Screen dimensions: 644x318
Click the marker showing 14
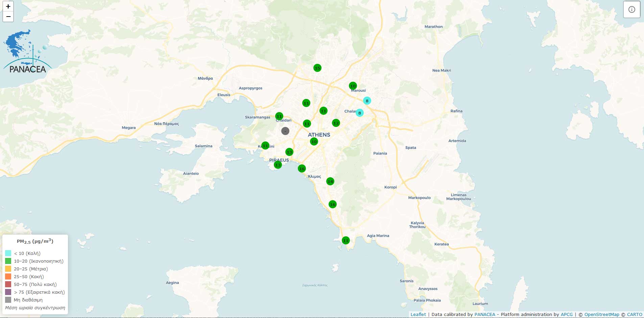tap(330, 181)
